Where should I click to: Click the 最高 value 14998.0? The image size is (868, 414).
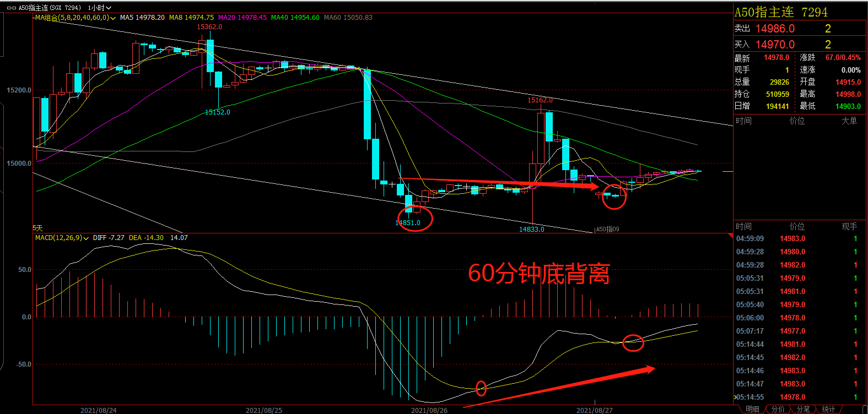coord(848,94)
